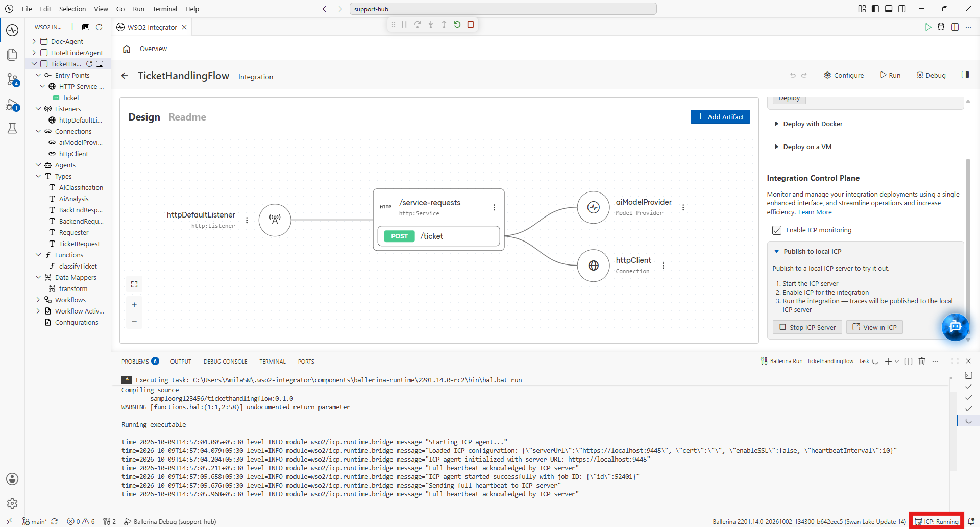Collapse Publish to local ICP section
Image resolution: width=980 pixels, height=530 pixels.
(x=807, y=252)
